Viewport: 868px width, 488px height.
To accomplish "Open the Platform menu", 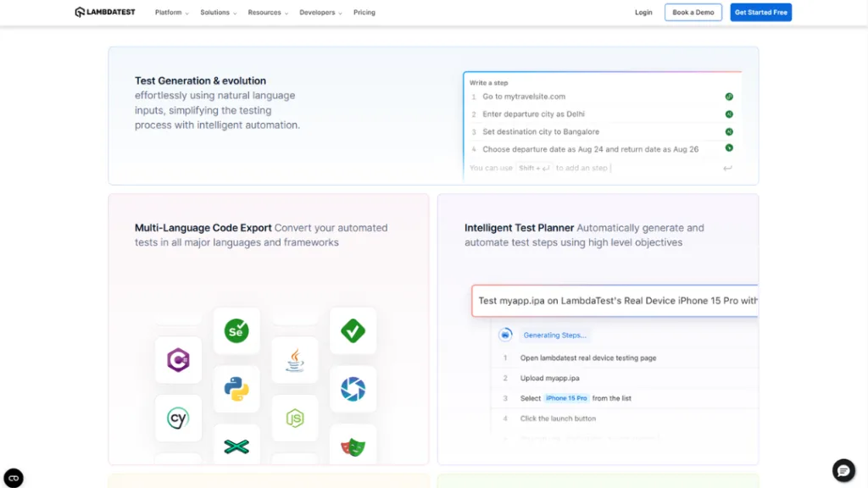I will click(171, 12).
